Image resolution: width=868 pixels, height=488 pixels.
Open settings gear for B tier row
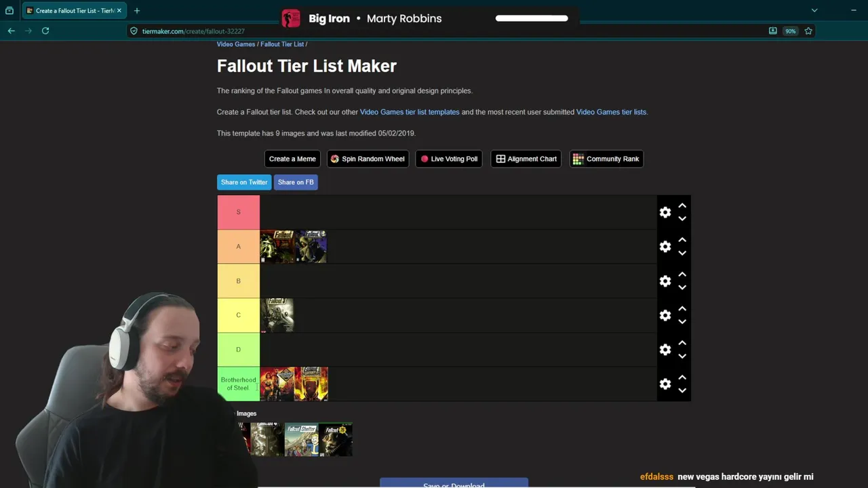[665, 281]
